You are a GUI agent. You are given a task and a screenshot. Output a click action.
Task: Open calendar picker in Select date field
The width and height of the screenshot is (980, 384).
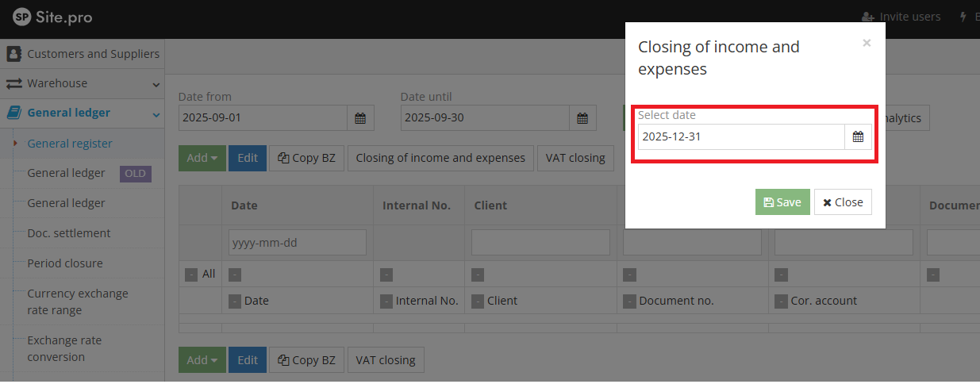pos(858,136)
